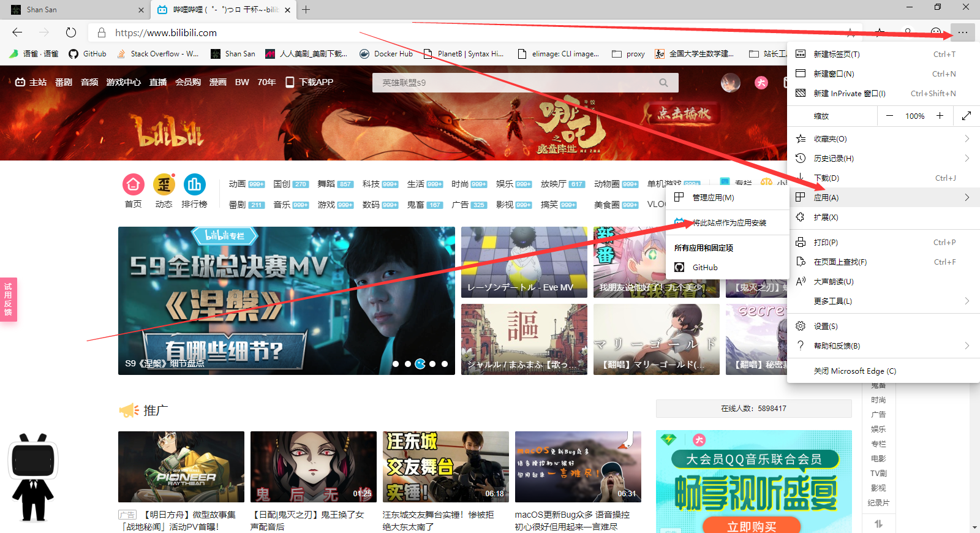This screenshot has height=533, width=980.
Task: Switch to the Shan San browser tab
Action: coord(77,10)
